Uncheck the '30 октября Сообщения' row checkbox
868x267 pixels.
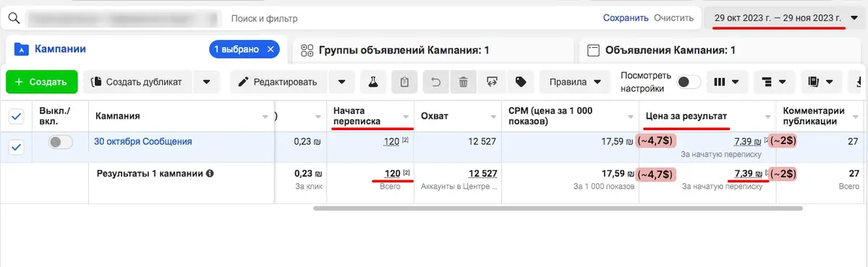click(16, 147)
